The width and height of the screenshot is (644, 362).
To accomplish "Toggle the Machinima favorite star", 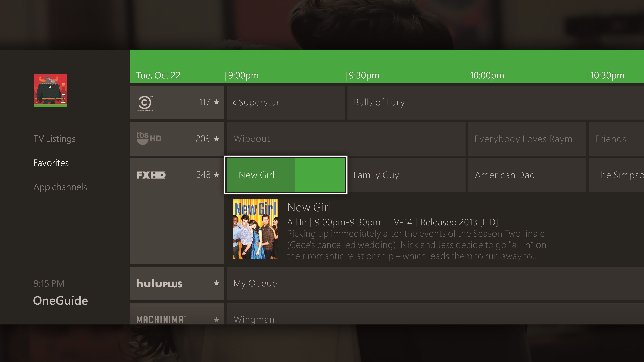I will pos(216,320).
